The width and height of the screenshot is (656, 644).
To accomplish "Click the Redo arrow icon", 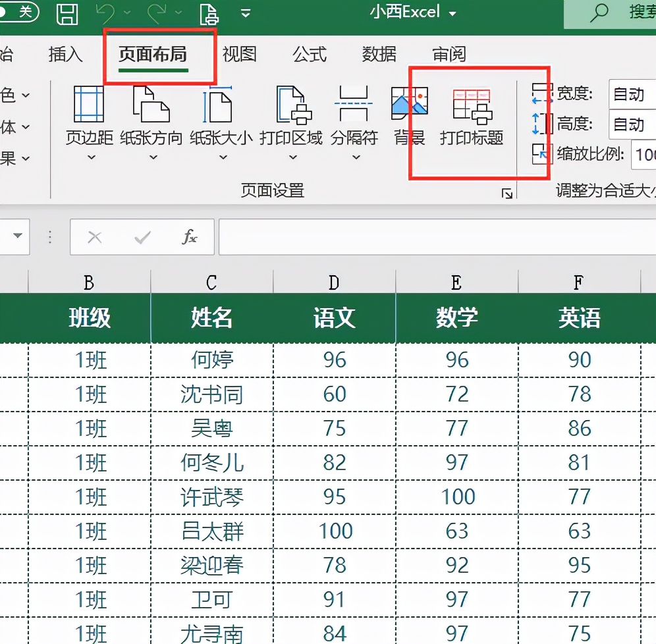I will click(157, 13).
